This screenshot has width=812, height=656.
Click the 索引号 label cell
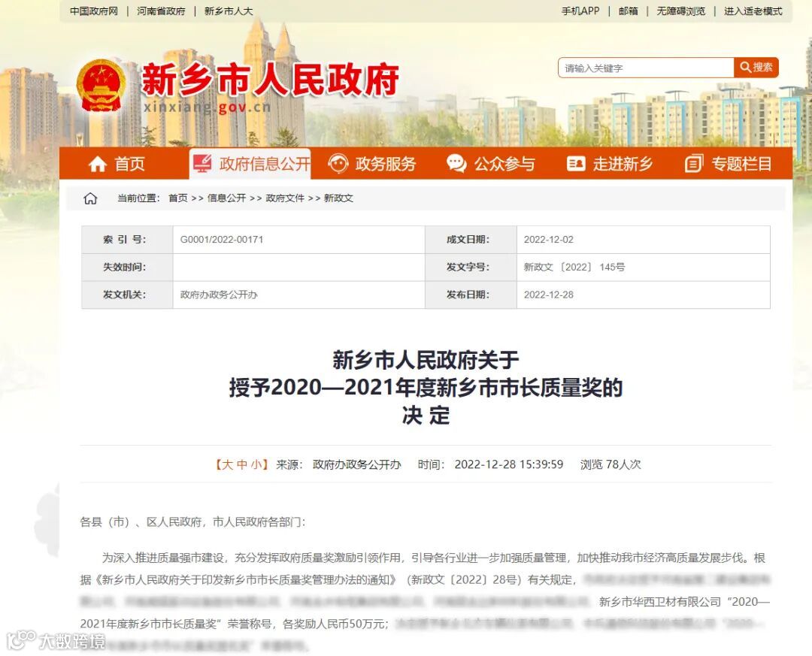click(127, 240)
